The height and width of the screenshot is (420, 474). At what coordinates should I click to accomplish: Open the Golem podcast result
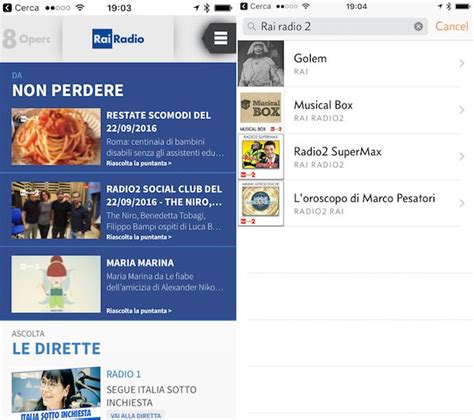tap(356, 64)
